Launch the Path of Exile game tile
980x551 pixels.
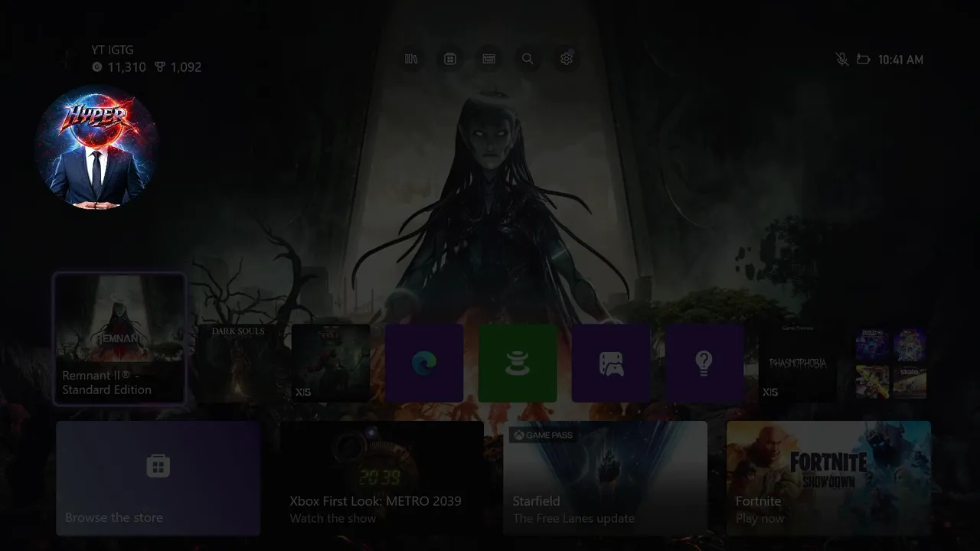[x=331, y=363]
